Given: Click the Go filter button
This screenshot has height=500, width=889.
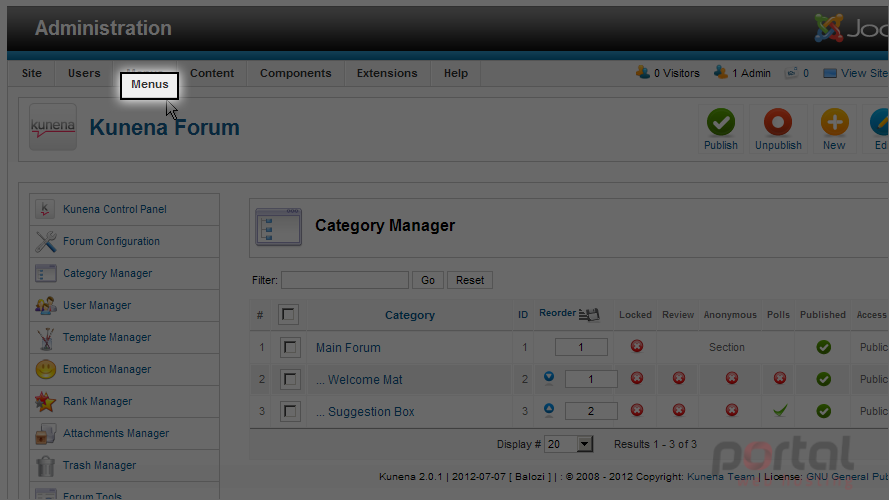Looking at the screenshot, I should coord(428,280).
